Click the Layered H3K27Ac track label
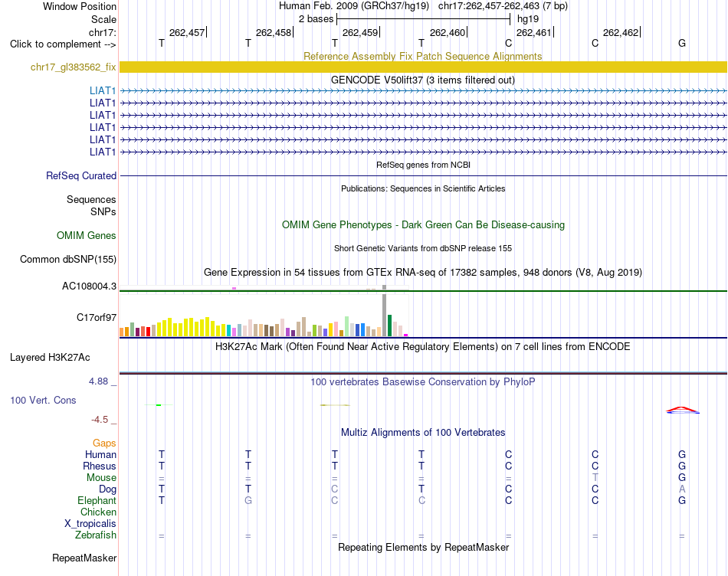Image resolution: width=728 pixels, height=576 pixels. (50, 358)
